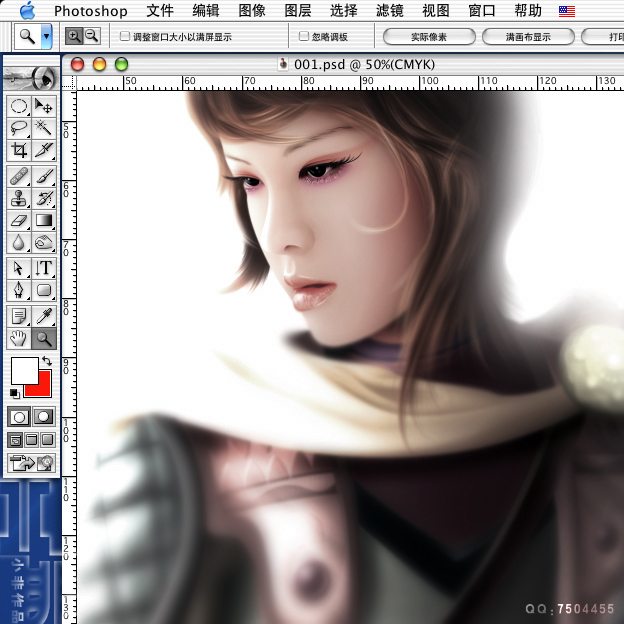Viewport: 624px width, 624px height.
Task: Enable 调整窗口大小以满屏显示 checkbox
Action: point(125,36)
